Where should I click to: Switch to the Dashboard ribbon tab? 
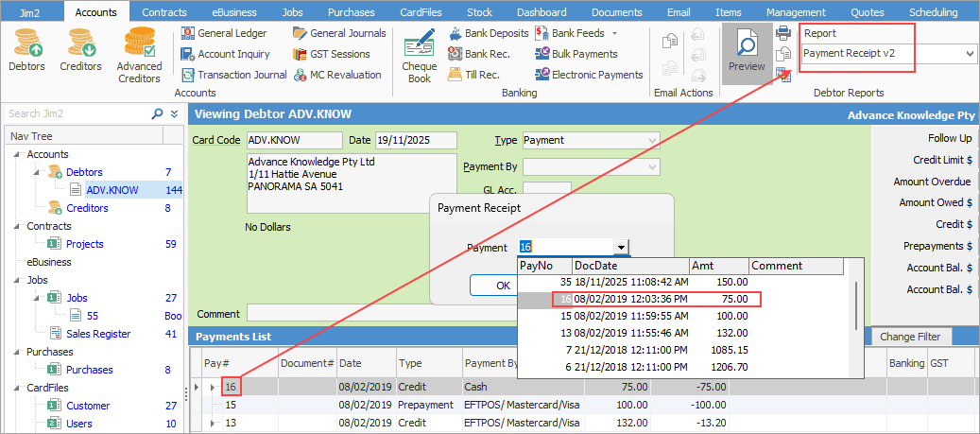542,12
